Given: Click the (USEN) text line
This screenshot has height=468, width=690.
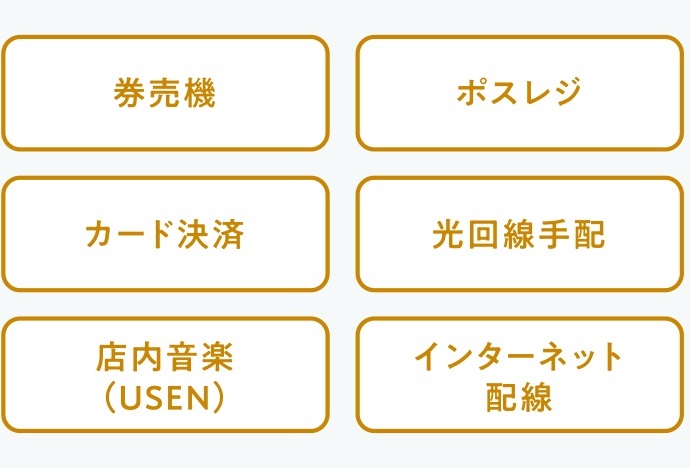Looking at the screenshot, I should coord(165,398).
